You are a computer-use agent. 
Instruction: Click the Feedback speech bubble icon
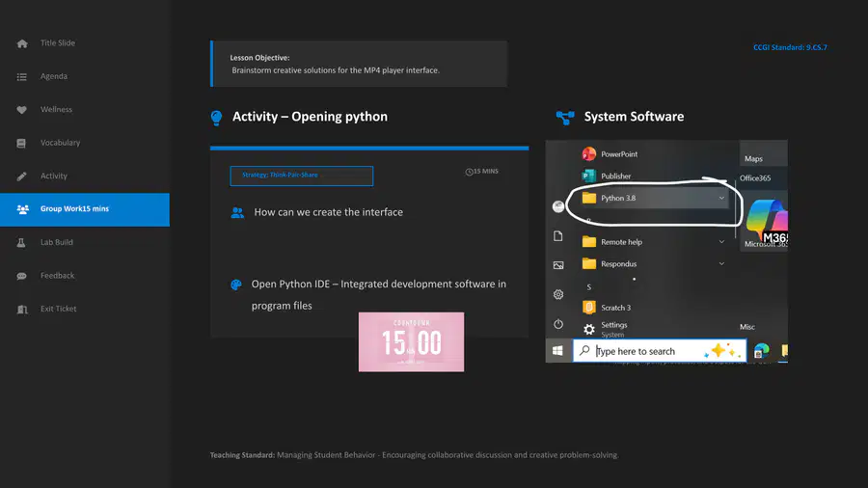(21, 276)
